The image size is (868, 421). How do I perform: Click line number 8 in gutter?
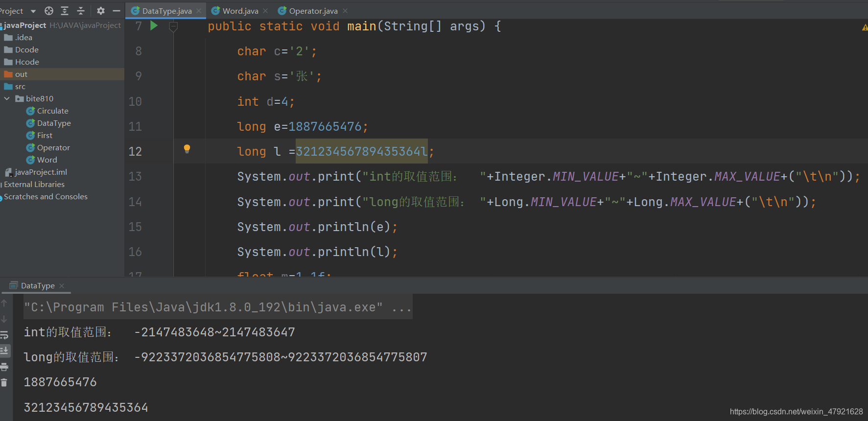pyautogui.click(x=139, y=51)
